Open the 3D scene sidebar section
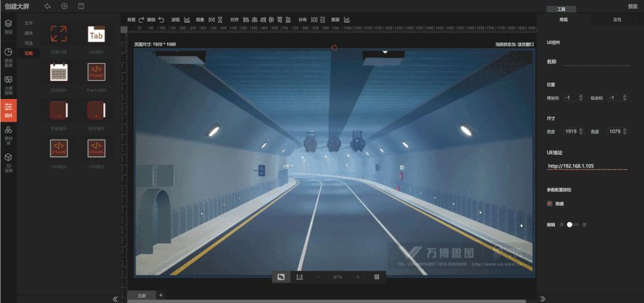 pos(8,163)
